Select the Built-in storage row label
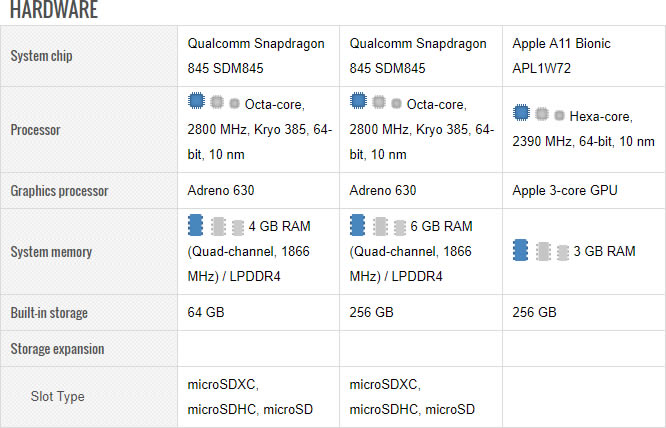The width and height of the screenshot is (666, 428). tap(49, 313)
